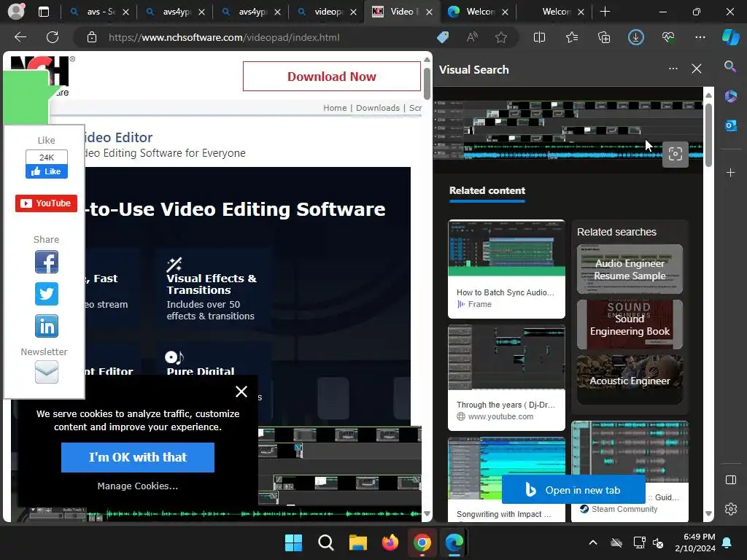Image resolution: width=747 pixels, height=560 pixels.
Task: Open a new browser tab
Action: (605, 12)
